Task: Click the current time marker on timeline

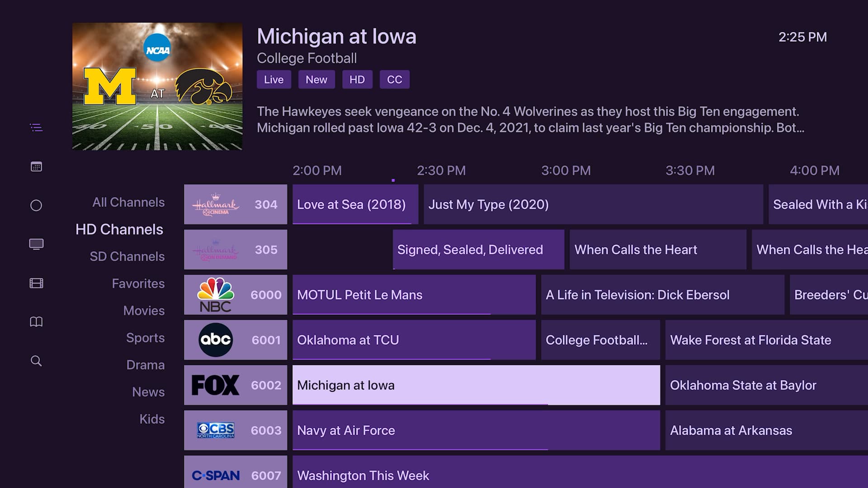Action: pos(393,180)
